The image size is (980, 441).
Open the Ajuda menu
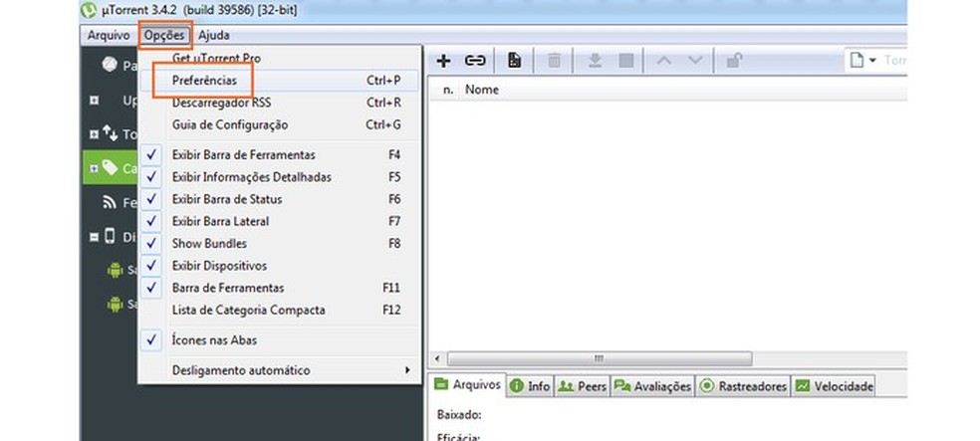[214, 36]
